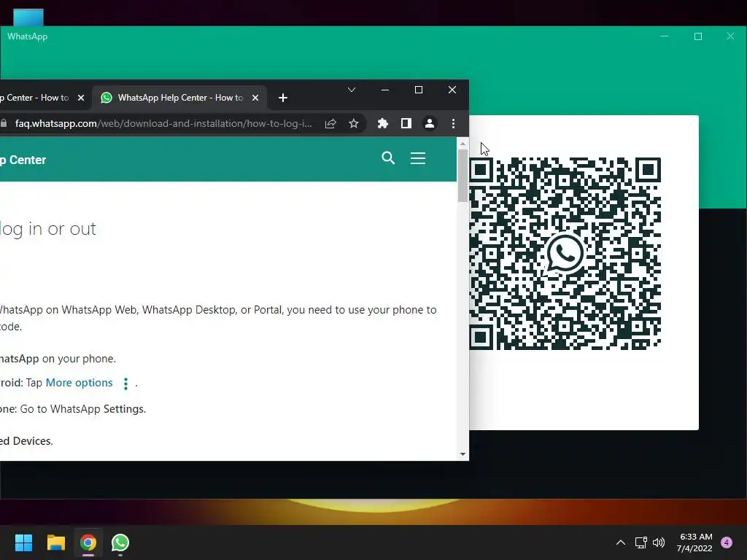This screenshot has width=747, height=560.
Task: Open network settings tray icon
Action: point(640,542)
